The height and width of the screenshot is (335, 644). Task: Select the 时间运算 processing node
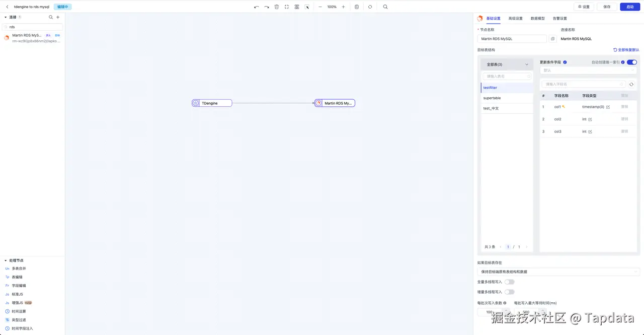pos(32,311)
